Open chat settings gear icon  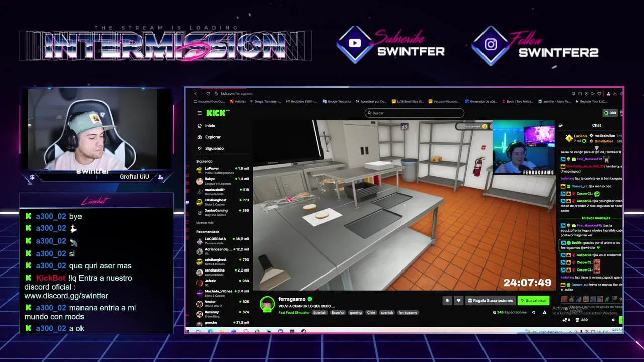point(613,320)
